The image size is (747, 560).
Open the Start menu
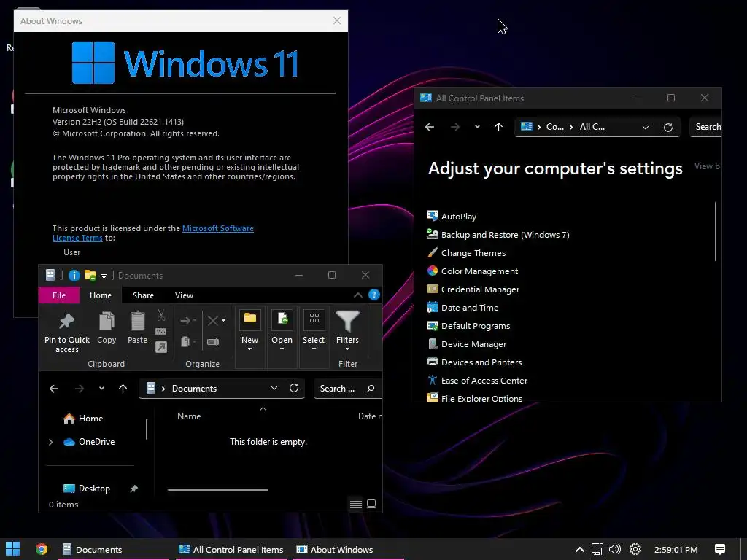13,549
